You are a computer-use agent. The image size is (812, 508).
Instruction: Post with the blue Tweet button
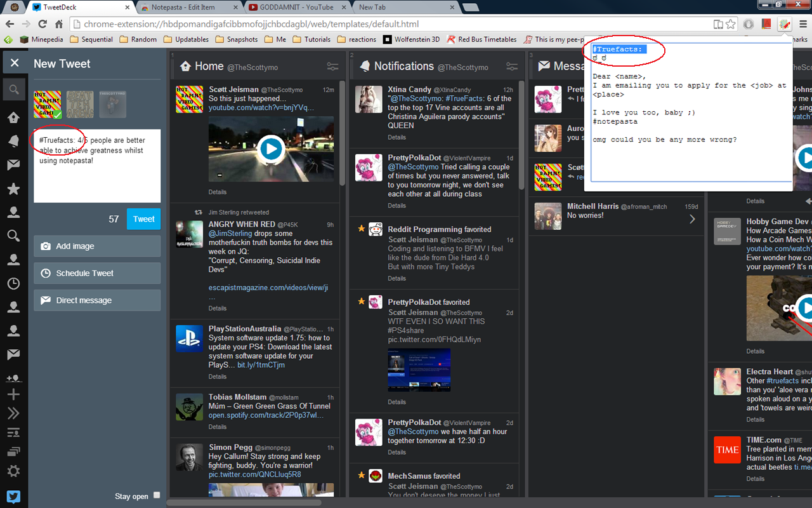(143, 219)
